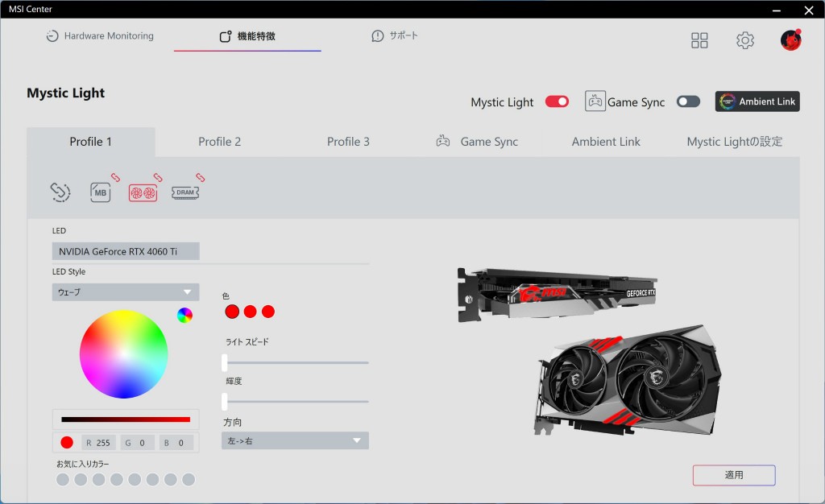Screen dimensions: 825x504
Task: Click the G value field
Action: coord(137,443)
